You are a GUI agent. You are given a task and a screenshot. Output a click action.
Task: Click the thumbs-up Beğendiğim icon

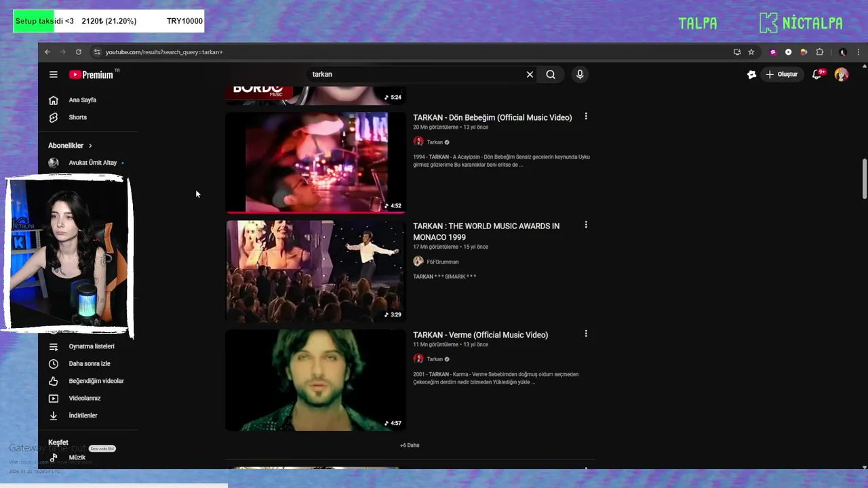click(54, 381)
